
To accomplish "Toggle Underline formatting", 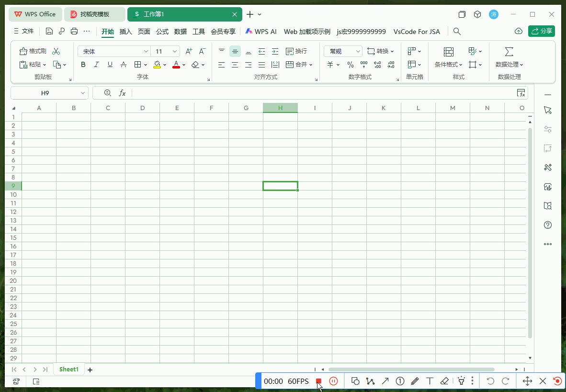I will click(x=110, y=65).
